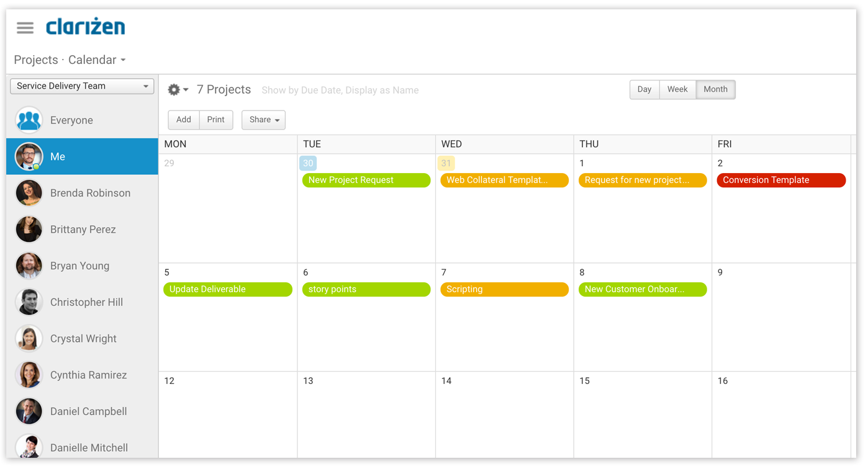Switch to Day view
Image resolution: width=868 pixels, height=469 pixels.
point(644,89)
